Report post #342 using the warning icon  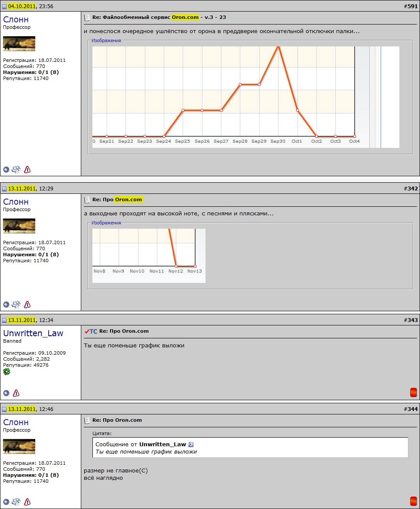coord(27,304)
